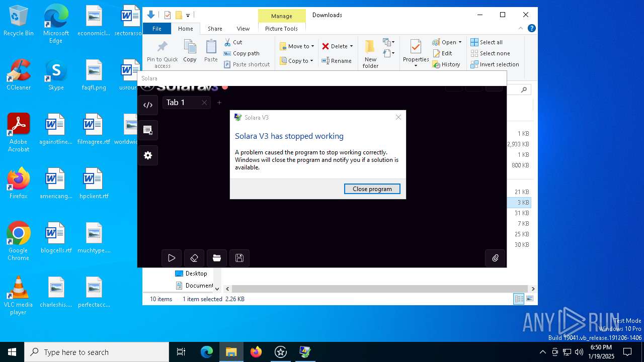Switch to Large icons view in status bar
Image resolution: width=644 pixels, height=362 pixels.
tap(529, 299)
